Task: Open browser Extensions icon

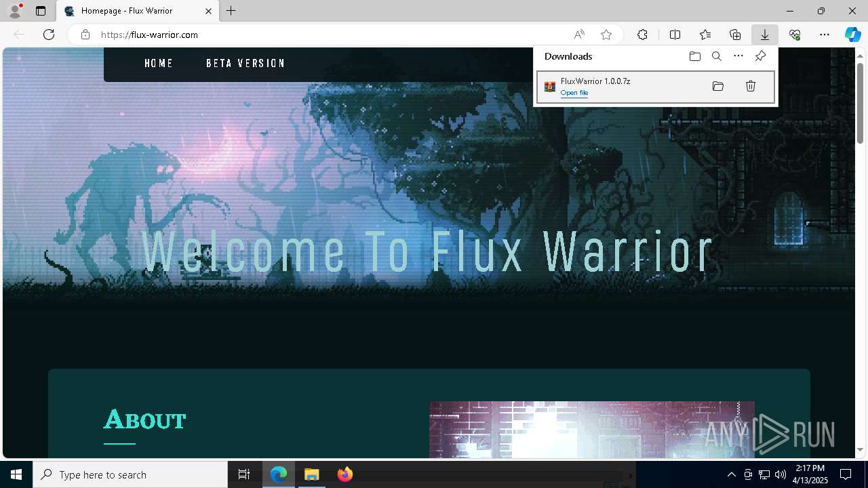Action: point(642,35)
